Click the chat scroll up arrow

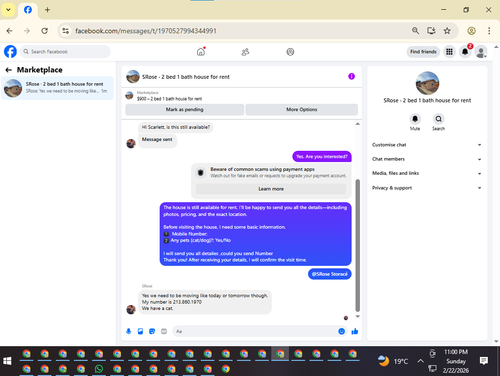pos(357,124)
